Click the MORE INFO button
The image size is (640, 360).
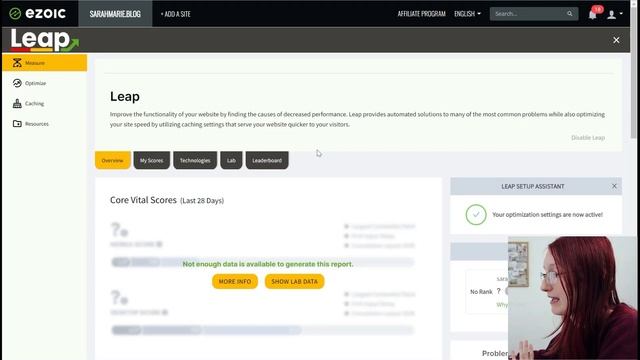click(235, 282)
